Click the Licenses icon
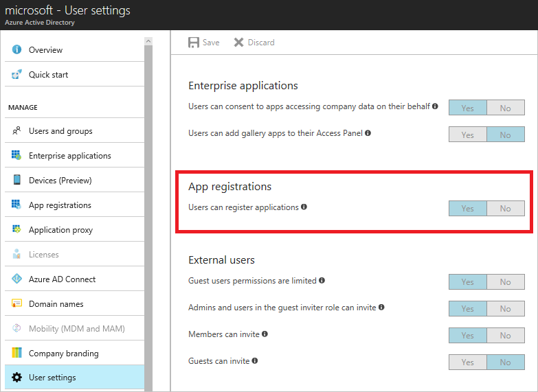The image size is (538, 392). (x=16, y=254)
